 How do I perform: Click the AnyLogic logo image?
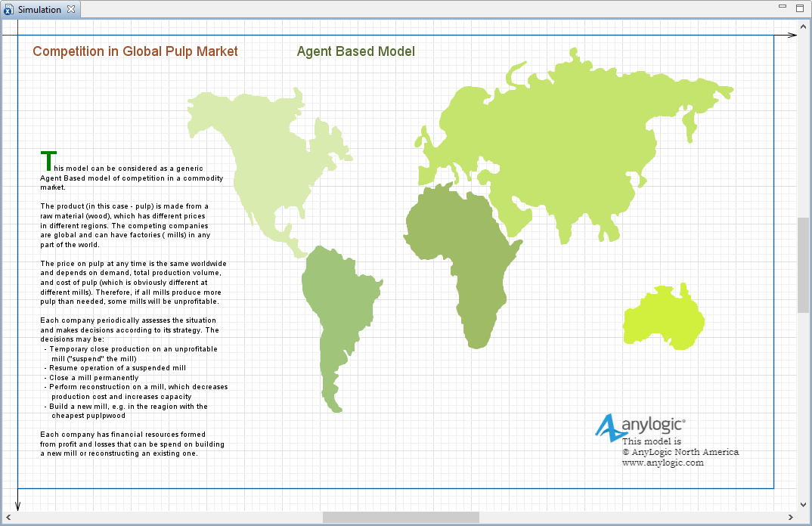(640, 427)
